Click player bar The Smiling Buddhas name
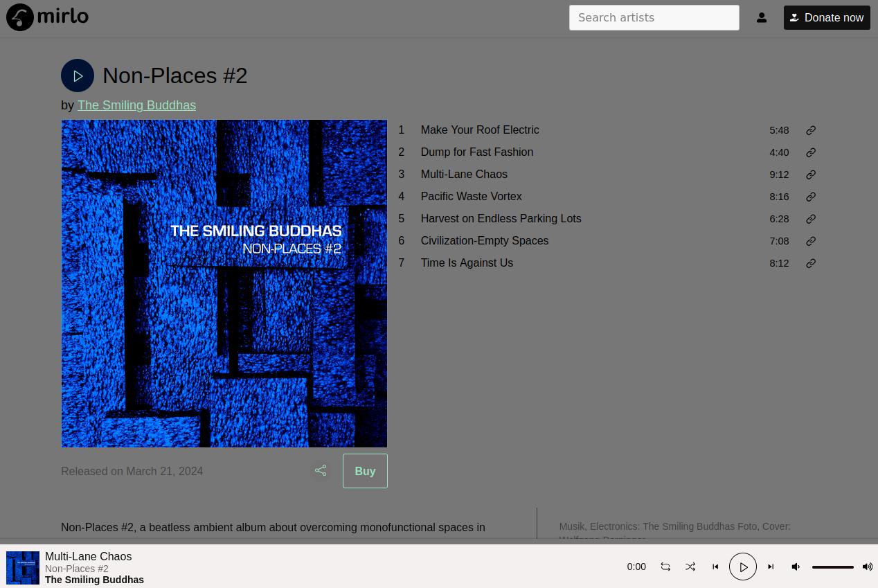 point(94,580)
